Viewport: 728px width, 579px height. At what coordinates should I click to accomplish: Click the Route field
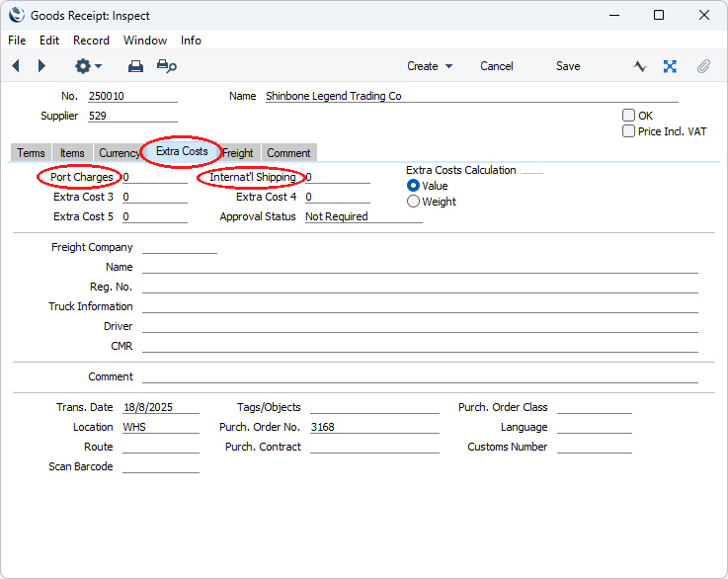(161, 447)
